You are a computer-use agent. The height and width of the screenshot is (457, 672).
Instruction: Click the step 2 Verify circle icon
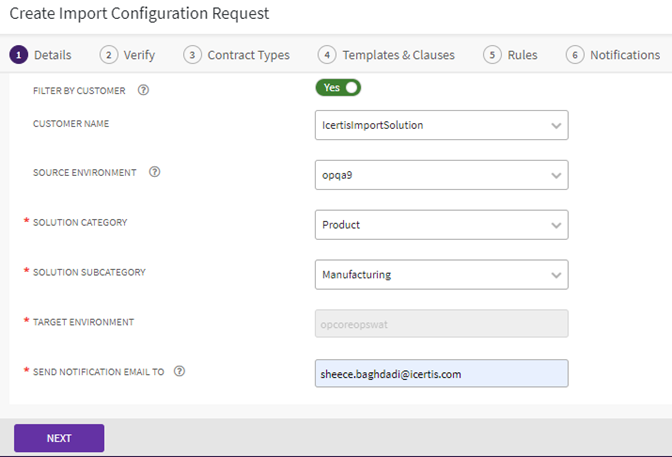pos(109,55)
